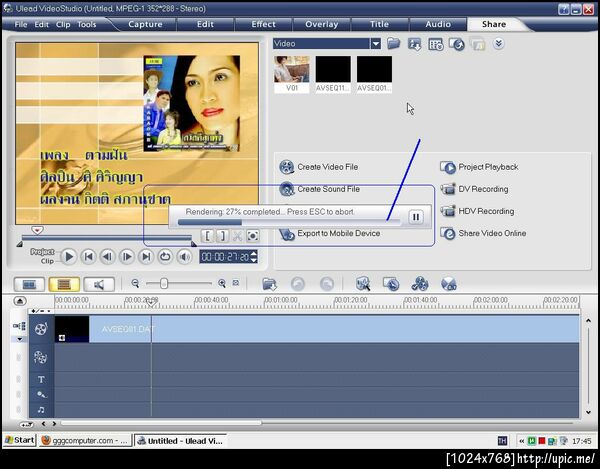
Task: Click the rendering progress bar
Action: [x=289, y=222]
